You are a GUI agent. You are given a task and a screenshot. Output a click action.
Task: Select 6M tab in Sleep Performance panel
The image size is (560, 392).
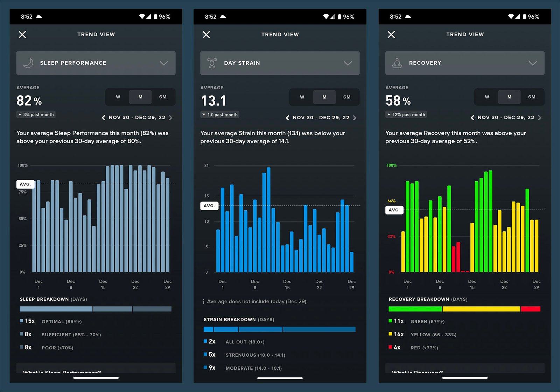point(163,97)
